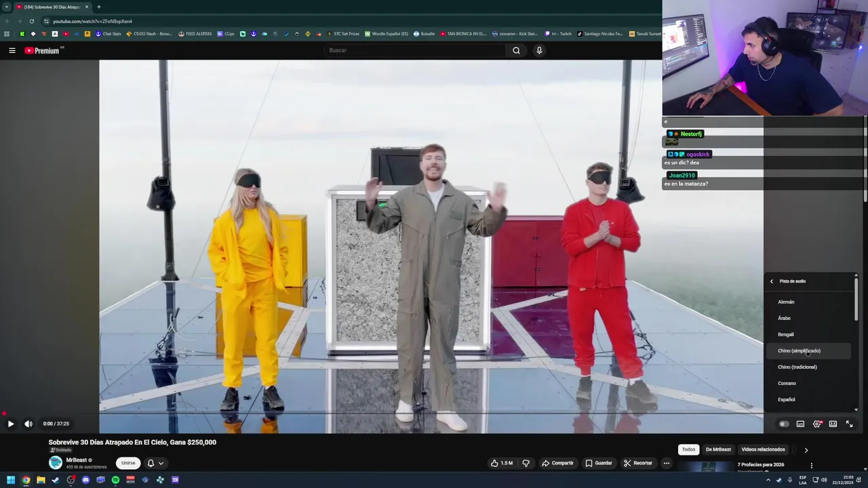Click the Nestorfj username in chat

[x=691, y=134]
